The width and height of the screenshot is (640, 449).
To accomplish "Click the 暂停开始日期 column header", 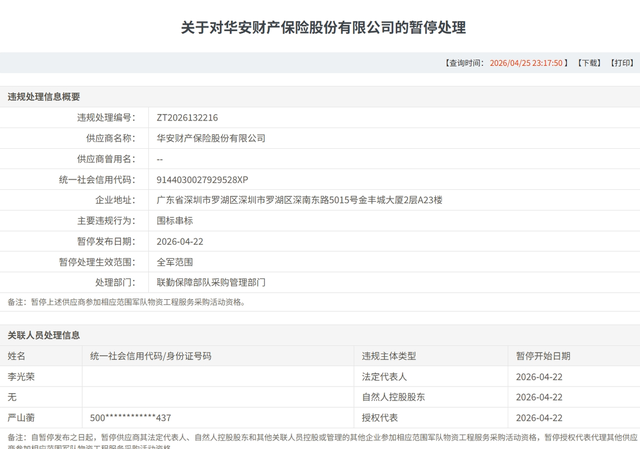I will 543,355.
